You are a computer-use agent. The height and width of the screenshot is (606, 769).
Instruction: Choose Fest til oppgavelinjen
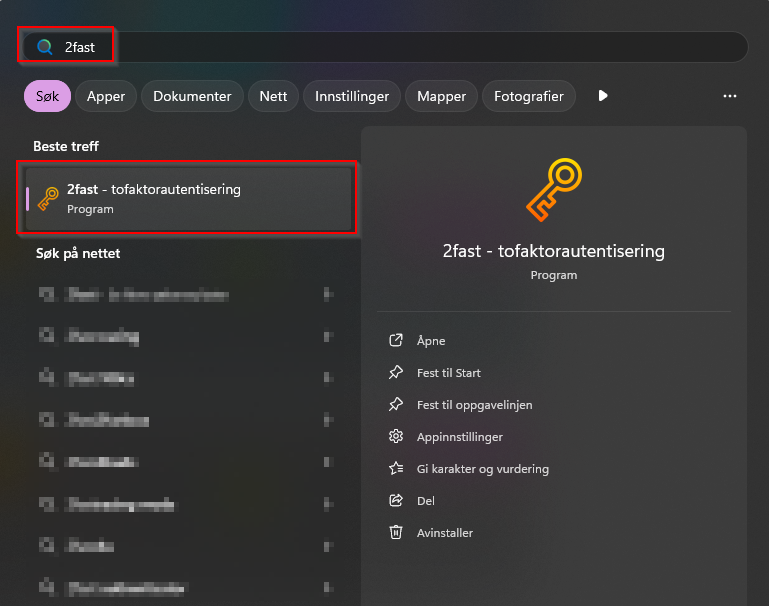pos(474,405)
